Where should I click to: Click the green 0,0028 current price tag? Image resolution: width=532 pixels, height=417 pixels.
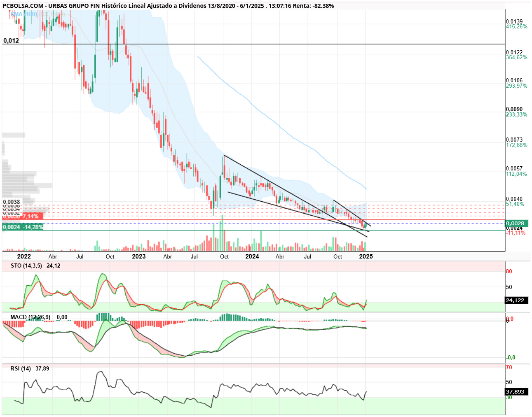pos(517,224)
